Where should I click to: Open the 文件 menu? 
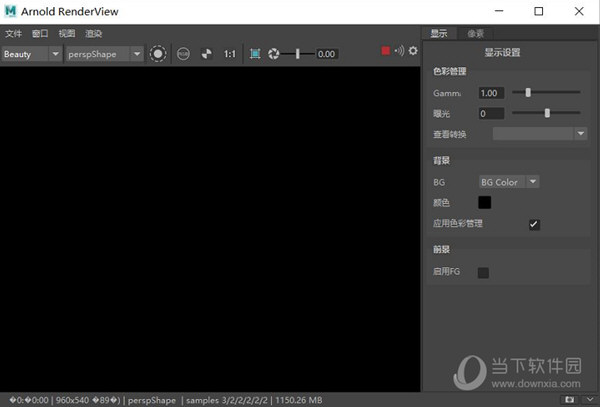point(13,34)
